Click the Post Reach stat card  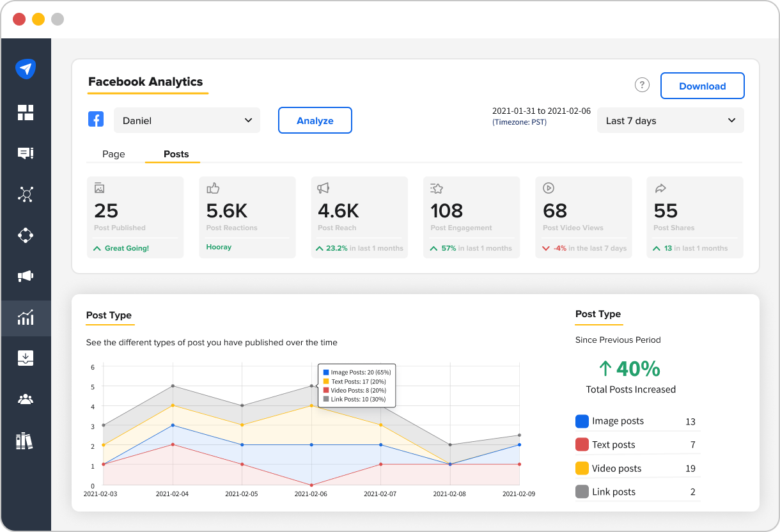[359, 217]
